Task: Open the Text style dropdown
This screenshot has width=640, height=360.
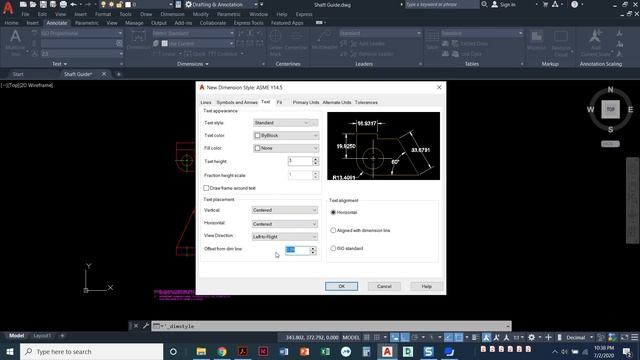Action: (x=282, y=123)
